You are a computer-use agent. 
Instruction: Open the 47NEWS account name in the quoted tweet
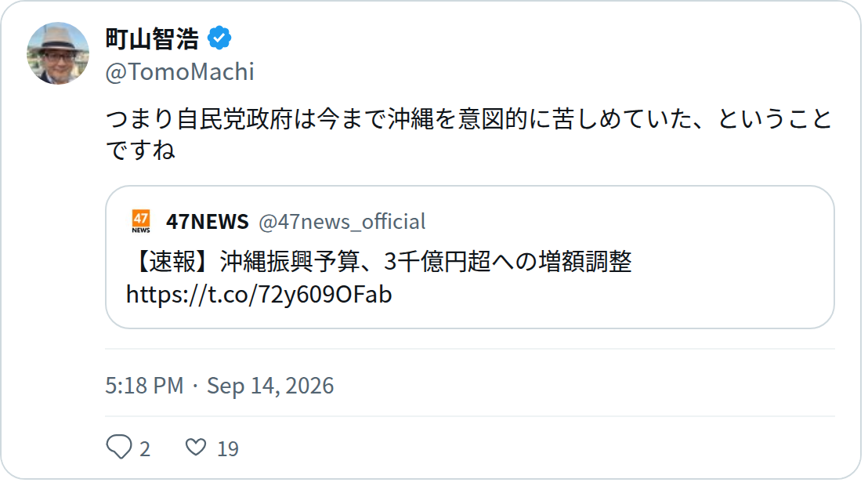pos(208,222)
